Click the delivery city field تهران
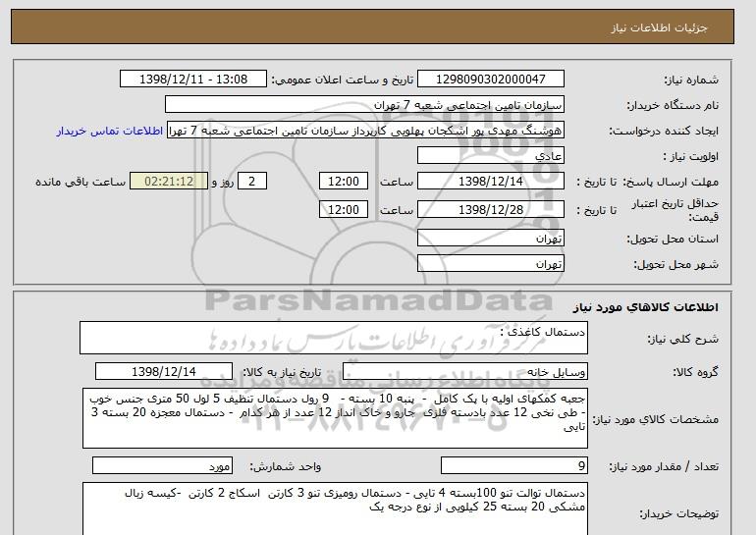Screen dimensions: 756x535 tap(490, 264)
